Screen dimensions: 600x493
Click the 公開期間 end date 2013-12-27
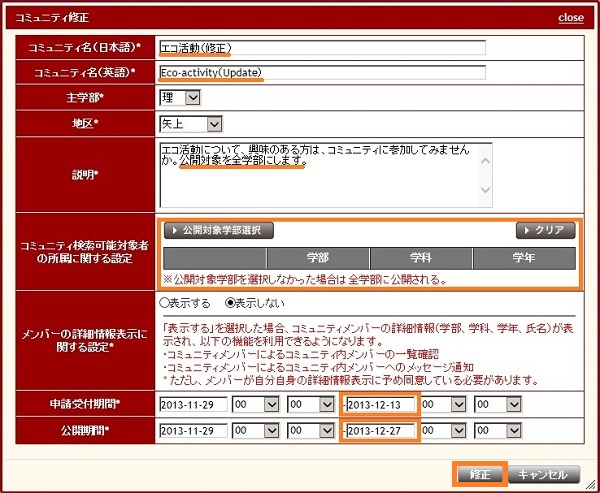click(380, 432)
